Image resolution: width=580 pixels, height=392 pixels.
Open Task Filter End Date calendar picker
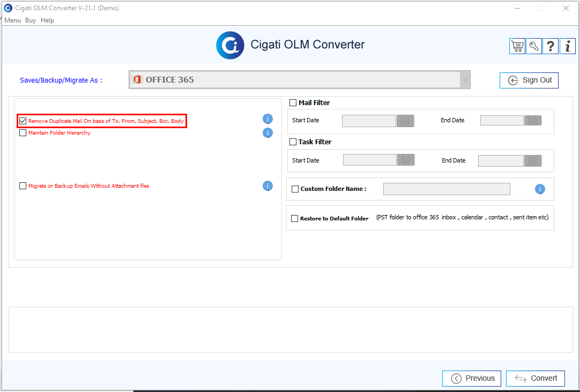(533, 161)
